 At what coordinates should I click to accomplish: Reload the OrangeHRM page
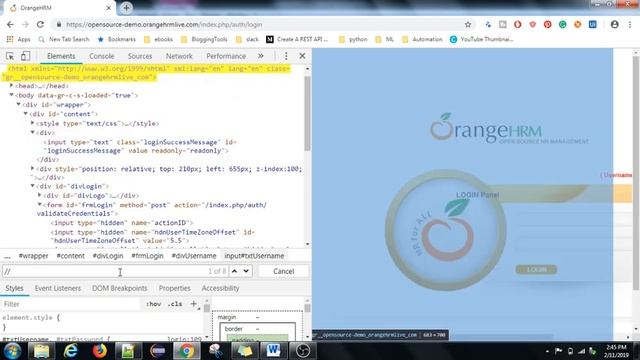40,24
